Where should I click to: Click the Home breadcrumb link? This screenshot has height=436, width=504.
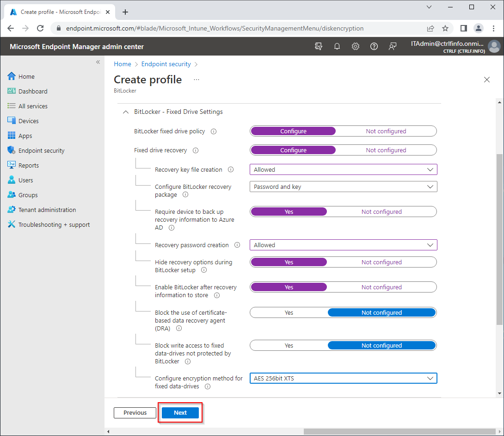coord(122,64)
